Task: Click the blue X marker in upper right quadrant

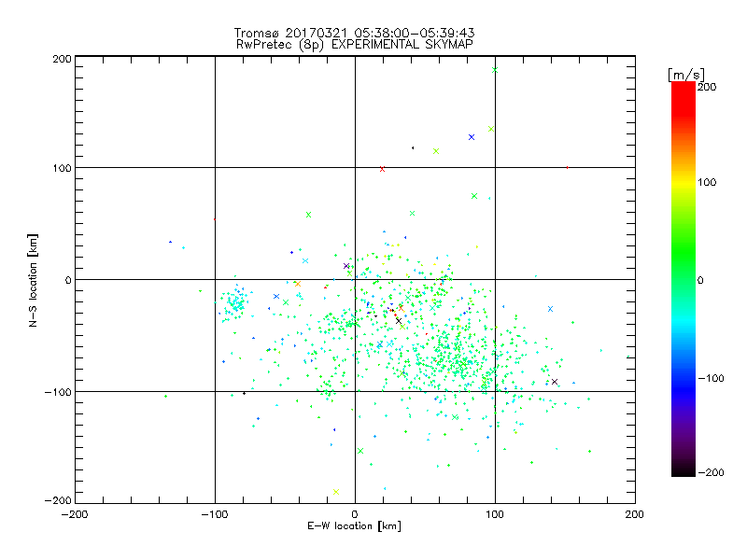Action: tap(472, 137)
